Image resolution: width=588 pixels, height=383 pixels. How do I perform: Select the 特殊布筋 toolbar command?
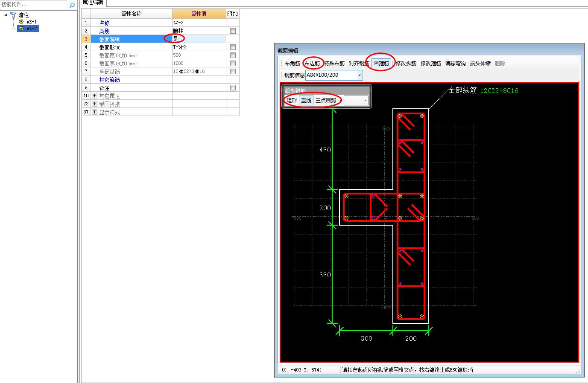[334, 64]
